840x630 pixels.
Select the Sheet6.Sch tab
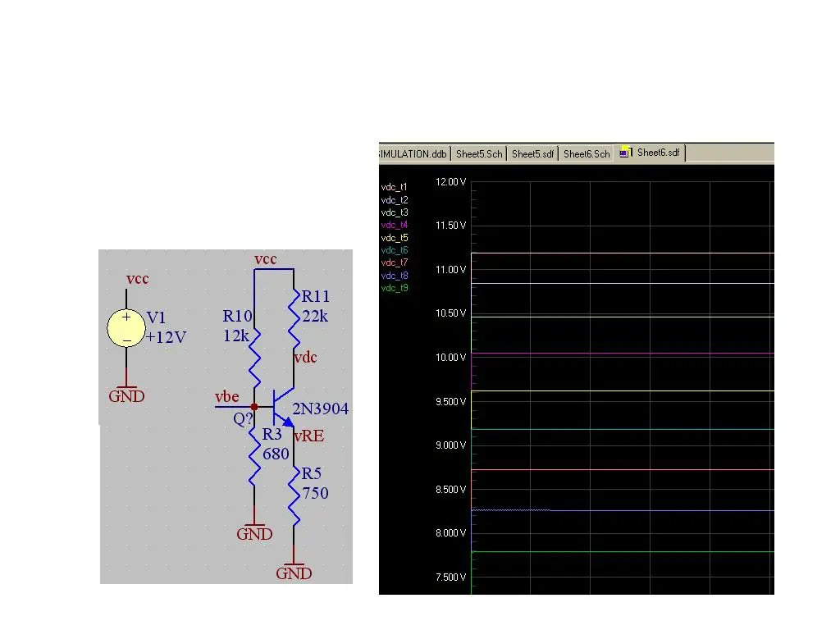coord(586,153)
